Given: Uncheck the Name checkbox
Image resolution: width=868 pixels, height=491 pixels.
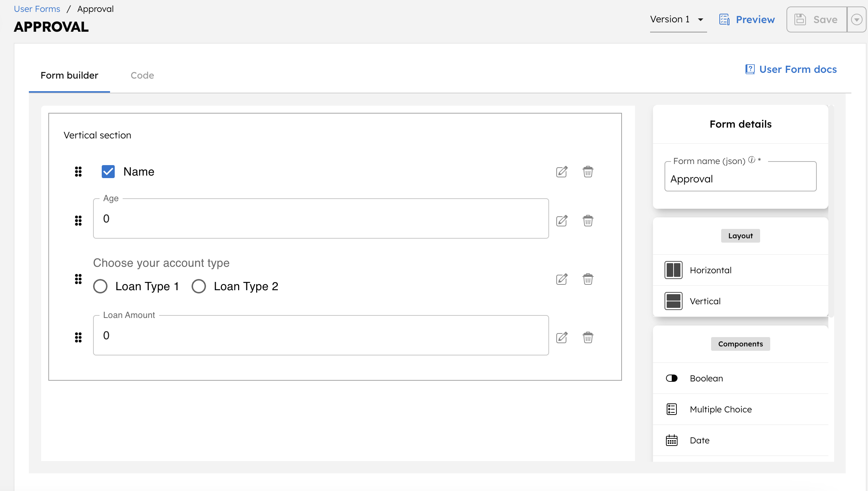Looking at the screenshot, I should point(108,172).
